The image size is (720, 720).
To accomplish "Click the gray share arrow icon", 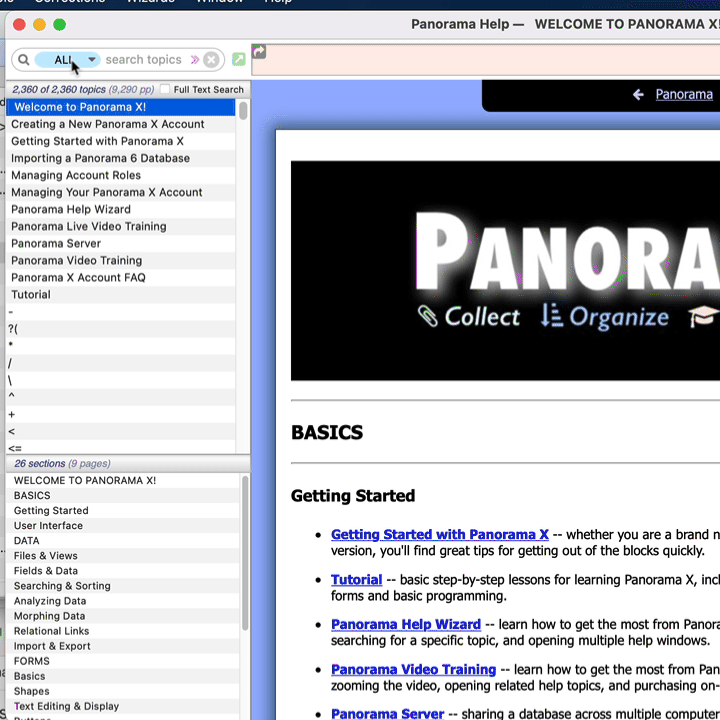I will coord(259,52).
